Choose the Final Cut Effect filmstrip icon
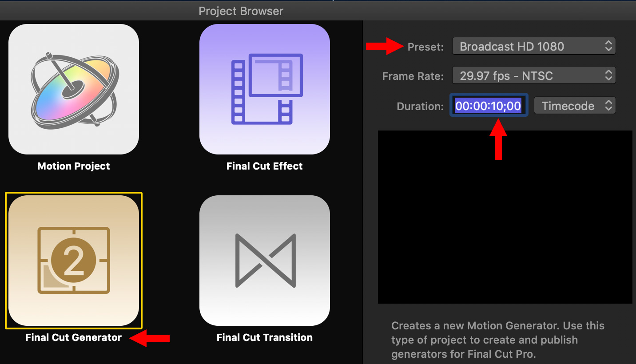Viewport: 636px width, 364px height. [265, 89]
